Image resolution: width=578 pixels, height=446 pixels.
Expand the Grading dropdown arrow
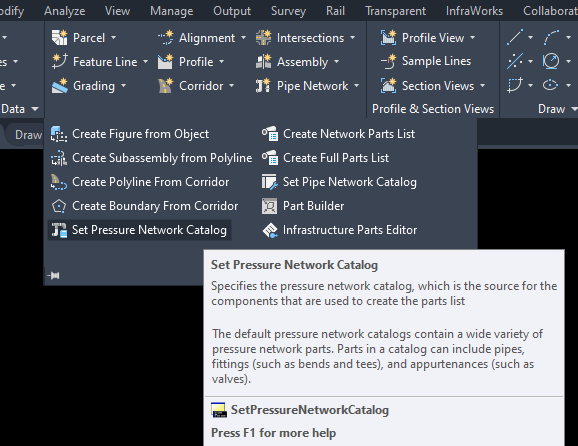point(123,86)
